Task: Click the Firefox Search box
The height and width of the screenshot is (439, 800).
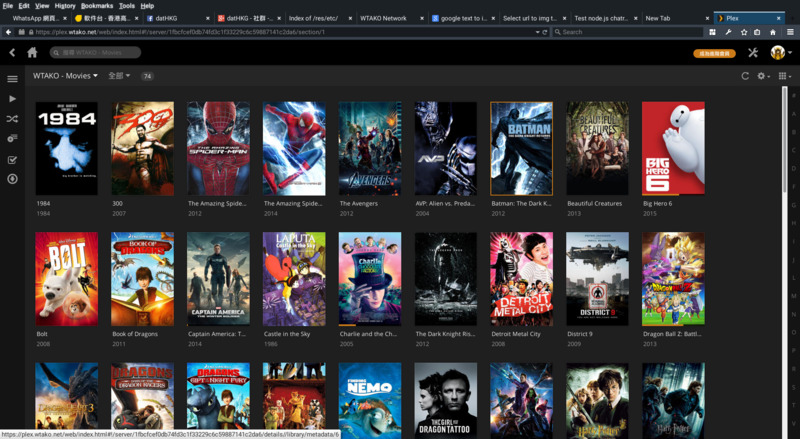Action: point(628,32)
